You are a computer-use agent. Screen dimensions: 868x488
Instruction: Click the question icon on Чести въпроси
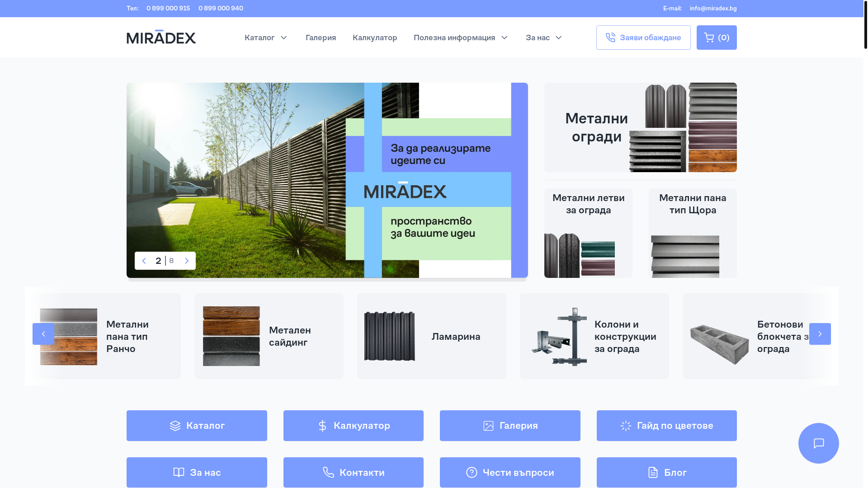click(472, 472)
